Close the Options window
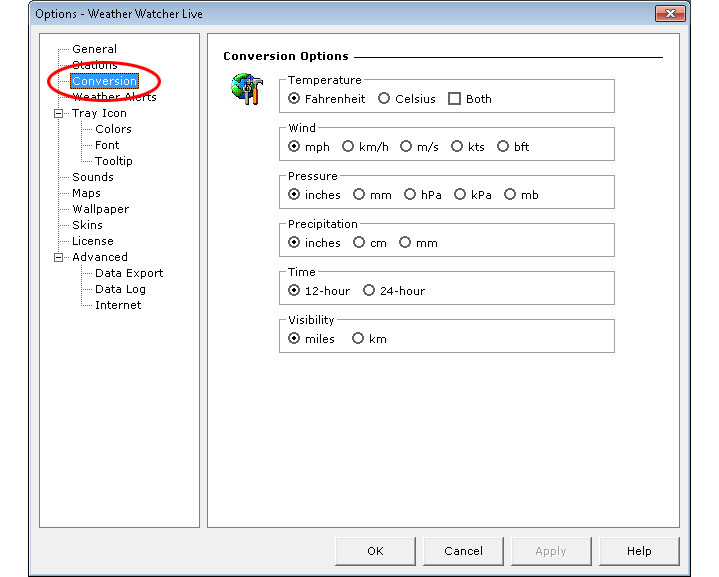 (x=670, y=13)
